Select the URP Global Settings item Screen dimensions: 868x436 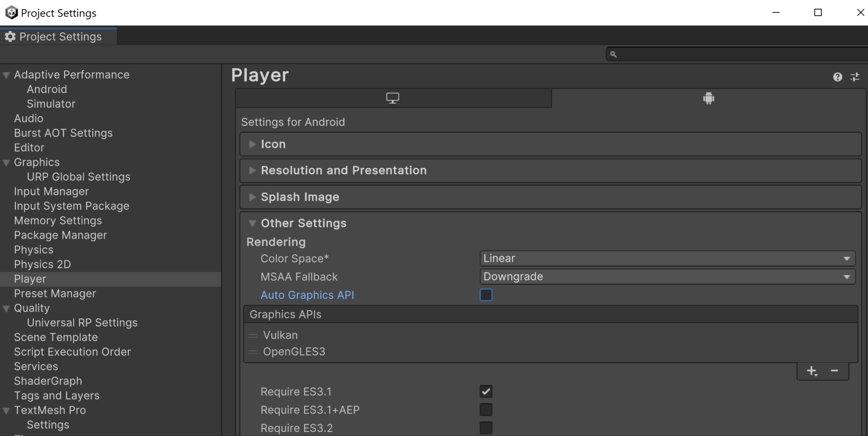point(78,176)
